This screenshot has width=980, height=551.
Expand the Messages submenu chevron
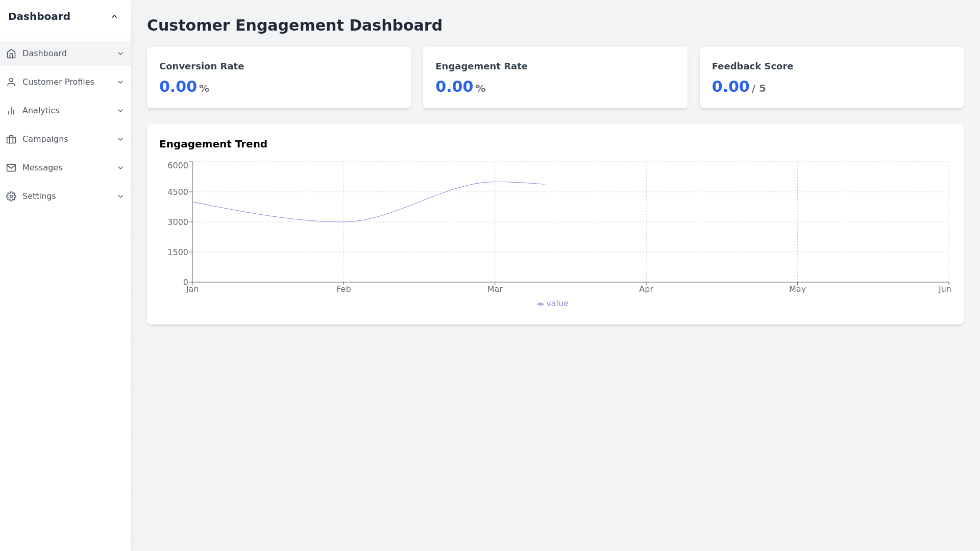click(x=120, y=168)
